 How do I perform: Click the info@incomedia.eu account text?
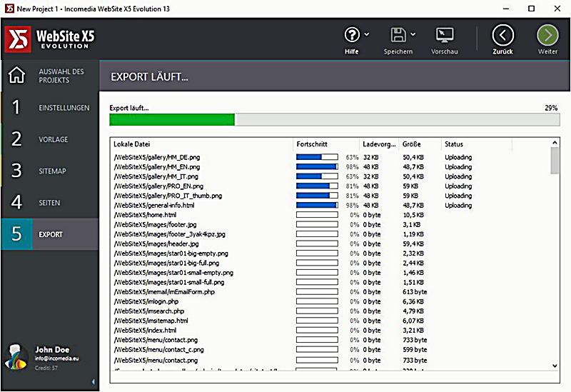(57, 358)
